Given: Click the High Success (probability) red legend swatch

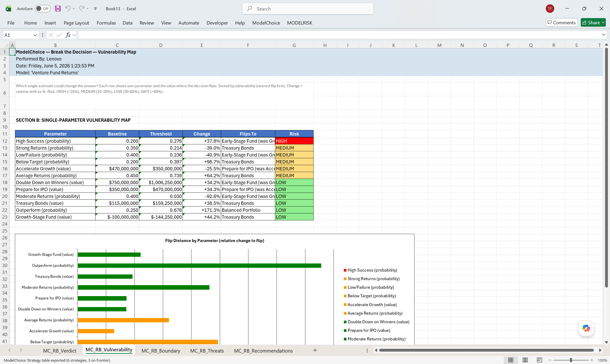Looking at the screenshot, I should pyautogui.click(x=345, y=270).
